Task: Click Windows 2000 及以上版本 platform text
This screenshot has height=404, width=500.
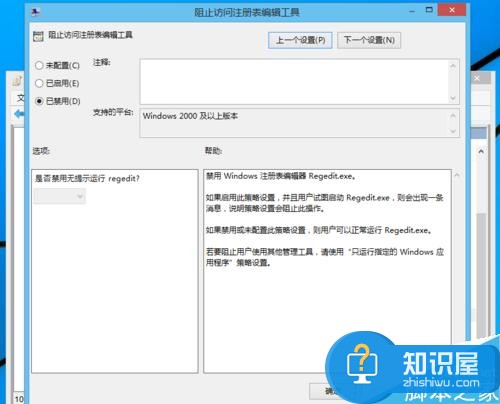Action: coord(190,116)
